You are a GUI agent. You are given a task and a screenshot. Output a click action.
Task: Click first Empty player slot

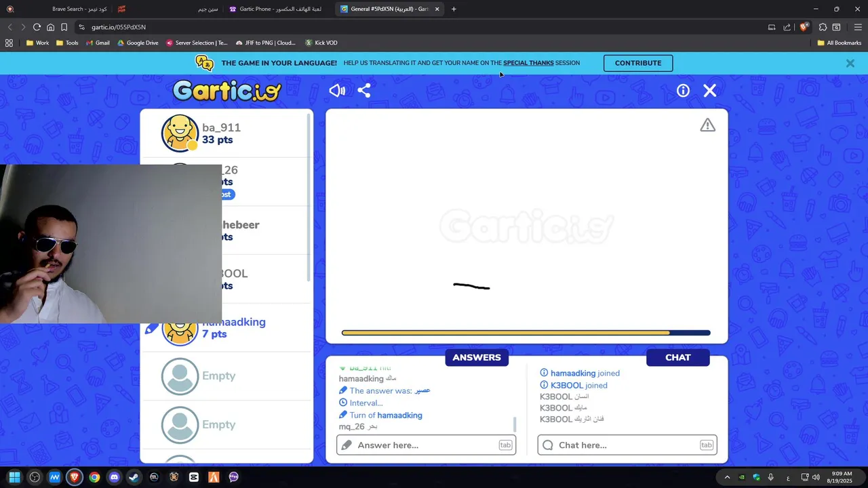226,375
